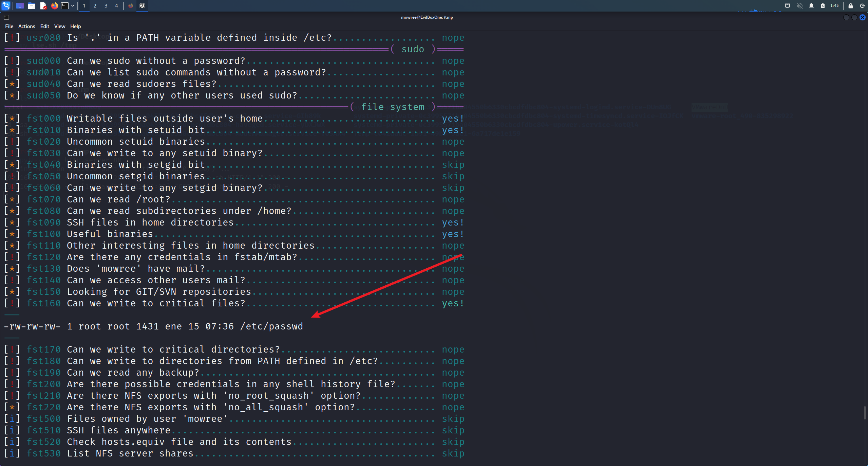Click "Can we list sudo commands without a password?"

[x=196, y=72]
